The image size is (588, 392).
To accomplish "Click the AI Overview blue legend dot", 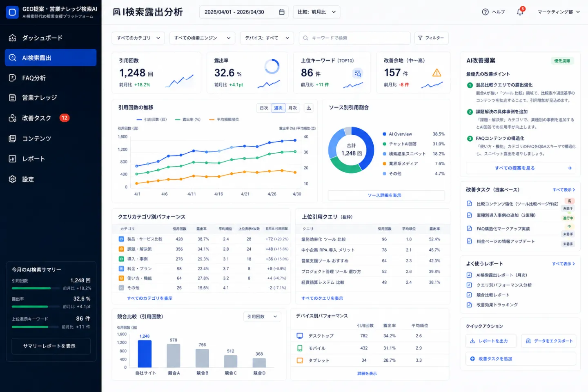I will pyautogui.click(x=385, y=134).
